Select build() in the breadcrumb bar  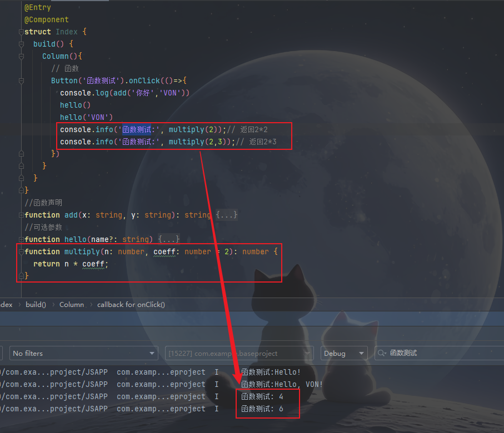36,305
